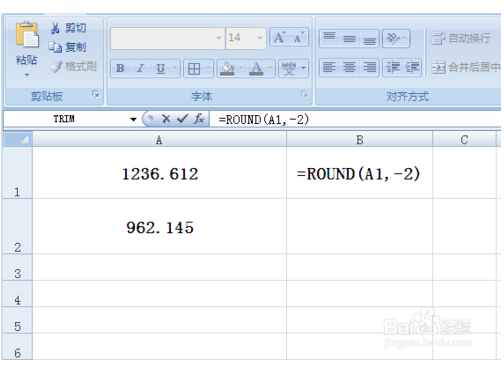The height and width of the screenshot is (377, 504).
Task: Click the Cancel X button in formula bar
Action: point(166,119)
